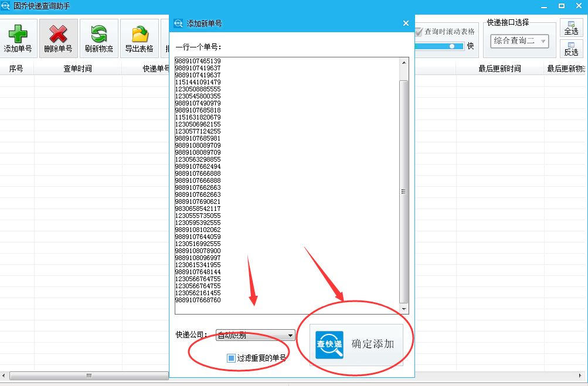Click tracking number 1230562161455 in the list
The image size is (588, 386).
[x=198, y=293]
